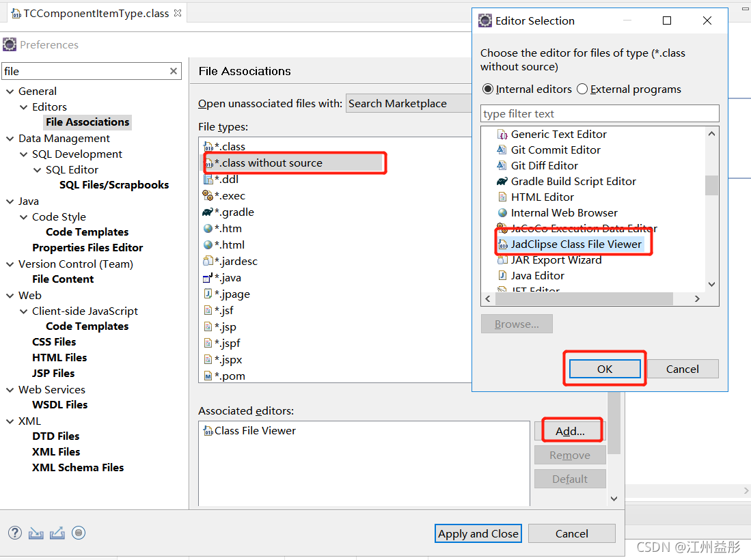751x560 pixels.
Task: Click the HTML Editor icon
Action: tap(502, 197)
